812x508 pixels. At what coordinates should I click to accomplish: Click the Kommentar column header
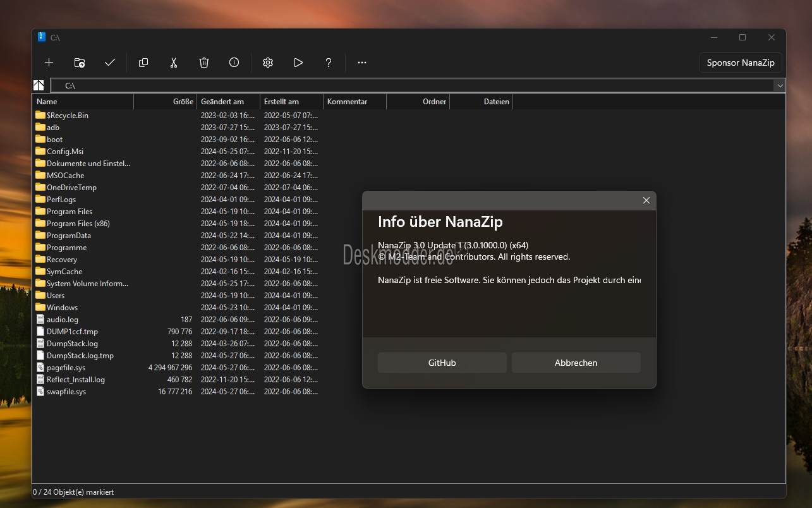tap(354, 101)
